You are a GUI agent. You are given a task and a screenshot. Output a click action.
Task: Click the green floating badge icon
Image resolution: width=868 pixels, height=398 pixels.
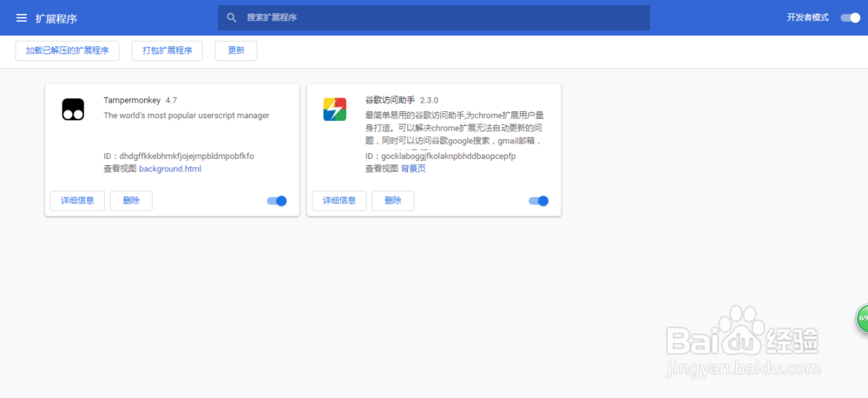pyautogui.click(x=863, y=319)
